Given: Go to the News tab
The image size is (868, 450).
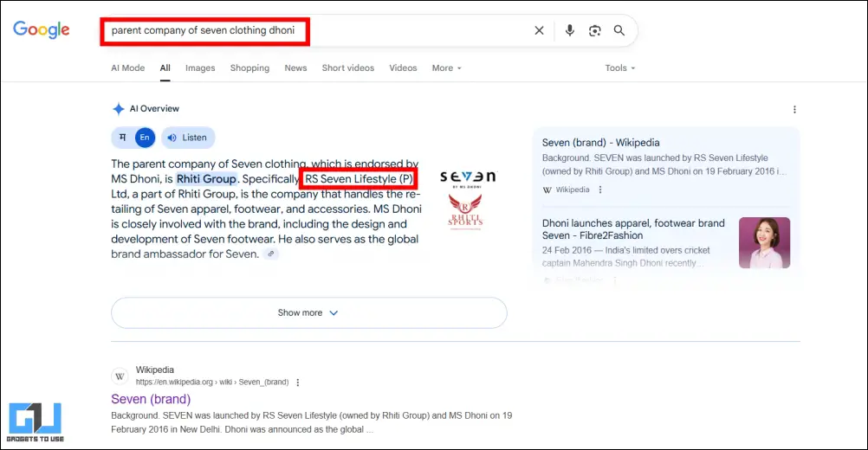Looking at the screenshot, I should point(295,68).
